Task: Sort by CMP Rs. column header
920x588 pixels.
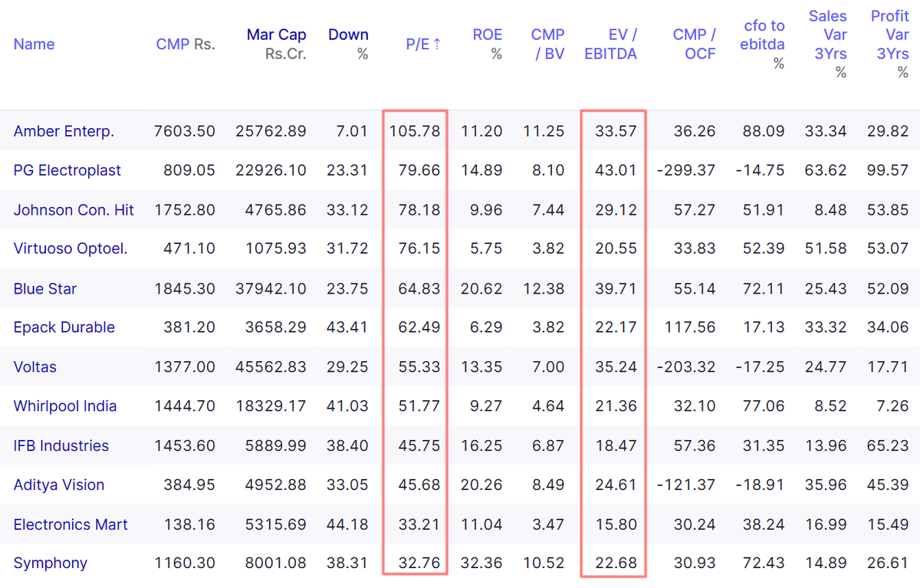Action: click(186, 44)
